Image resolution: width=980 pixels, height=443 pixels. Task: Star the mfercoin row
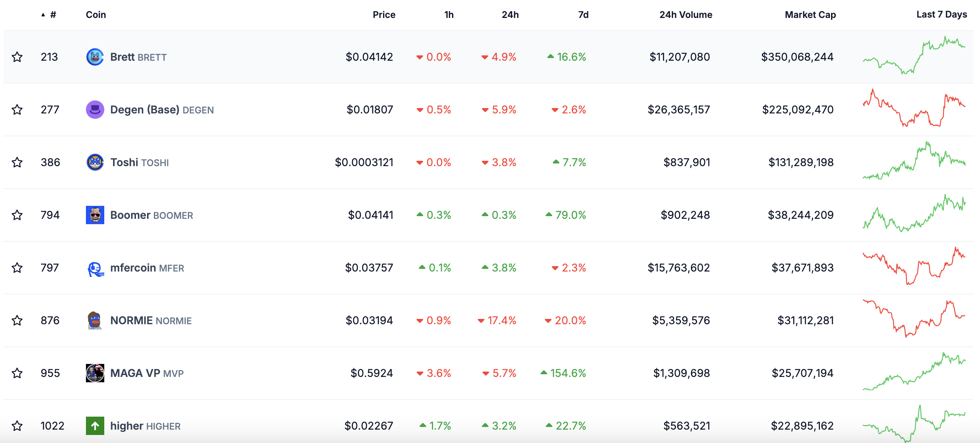(17, 268)
